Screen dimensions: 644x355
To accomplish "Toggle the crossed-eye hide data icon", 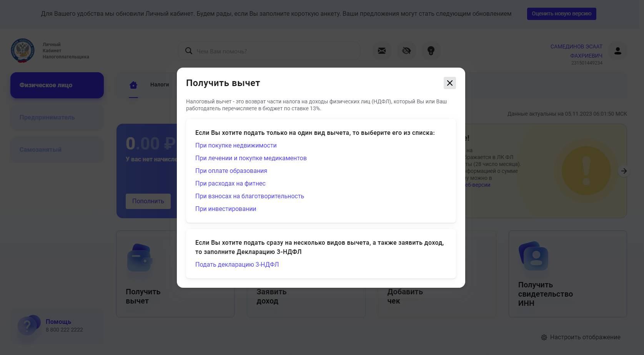I will 406,51.
